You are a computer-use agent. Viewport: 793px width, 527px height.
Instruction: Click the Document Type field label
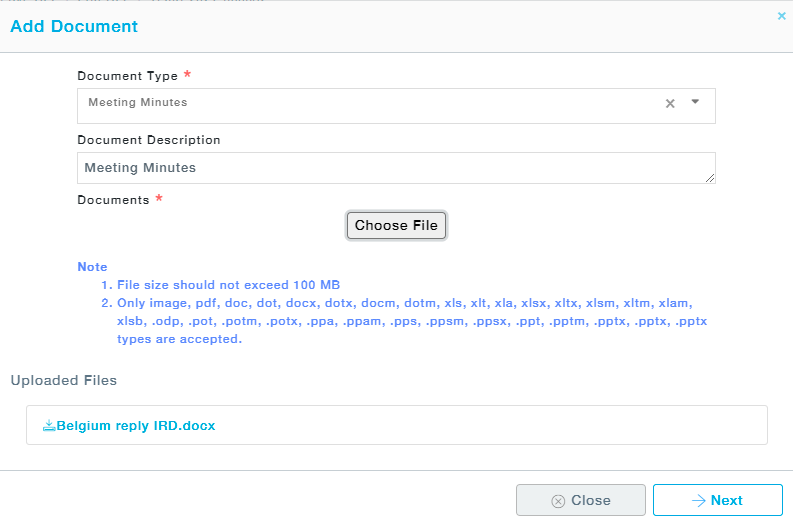pyautogui.click(x=127, y=76)
